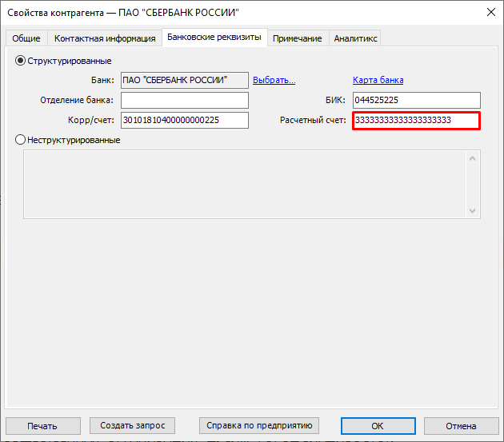The image size is (504, 442).
Task: Select the Банковские реквизиты tab
Action: (x=214, y=38)
